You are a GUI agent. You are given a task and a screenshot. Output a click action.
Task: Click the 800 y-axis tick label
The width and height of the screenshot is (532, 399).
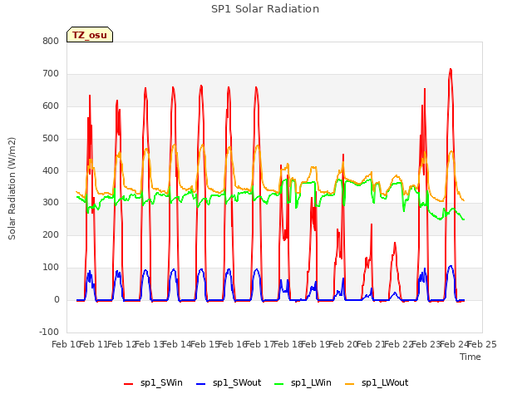[x=51, y=41]
